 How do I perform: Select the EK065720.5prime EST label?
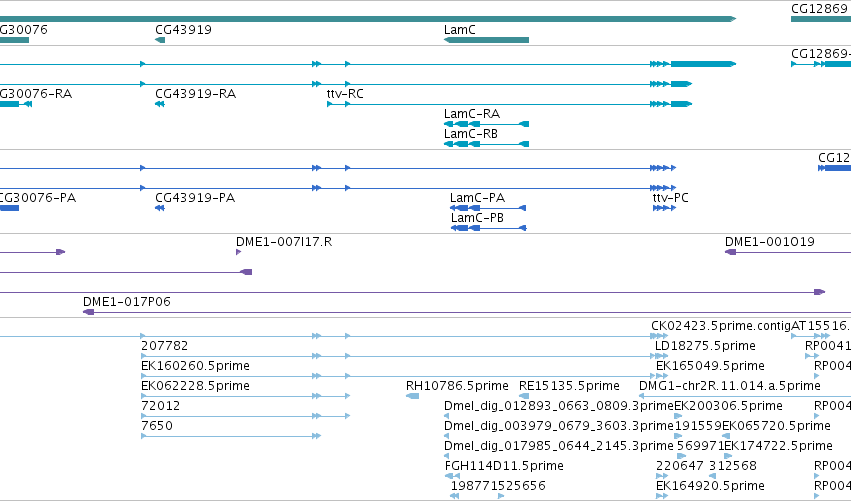tap(776, 426)
